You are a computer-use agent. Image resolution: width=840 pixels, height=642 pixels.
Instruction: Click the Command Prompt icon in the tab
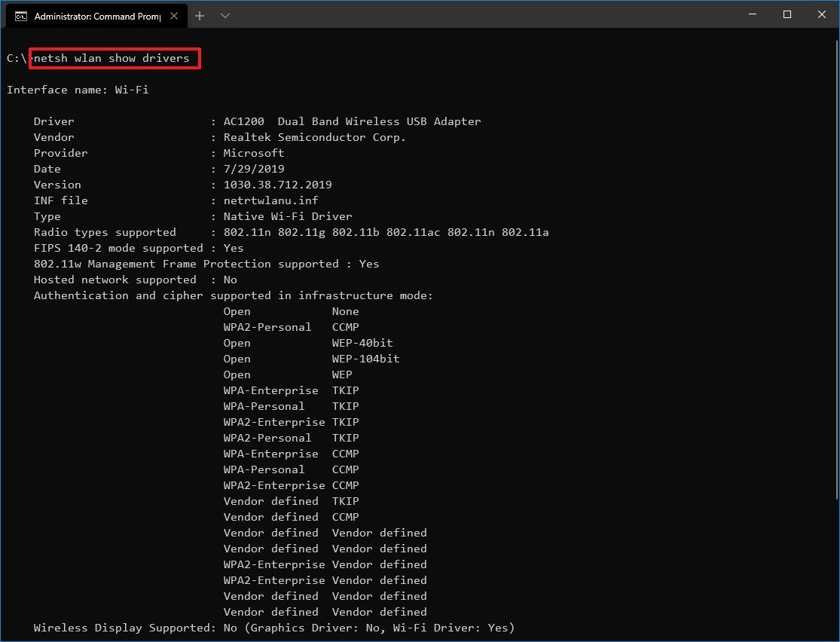pos(21,16)
